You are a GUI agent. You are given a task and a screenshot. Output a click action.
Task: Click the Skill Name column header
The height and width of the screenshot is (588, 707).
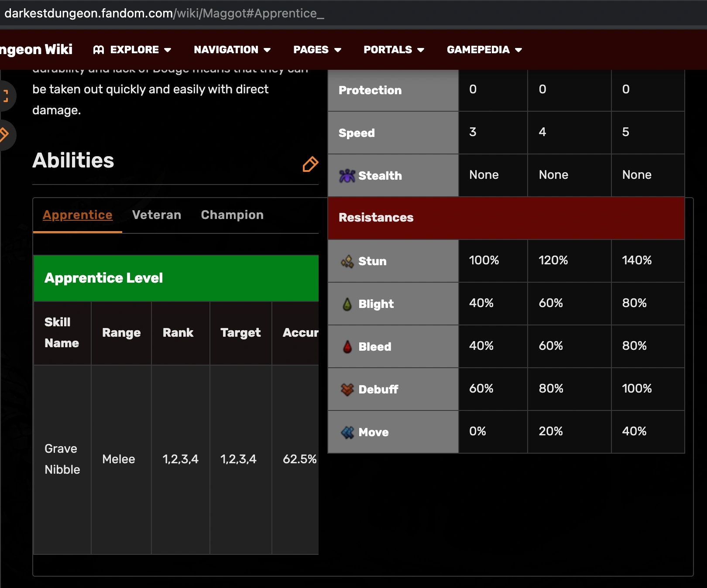pos(62,333)
